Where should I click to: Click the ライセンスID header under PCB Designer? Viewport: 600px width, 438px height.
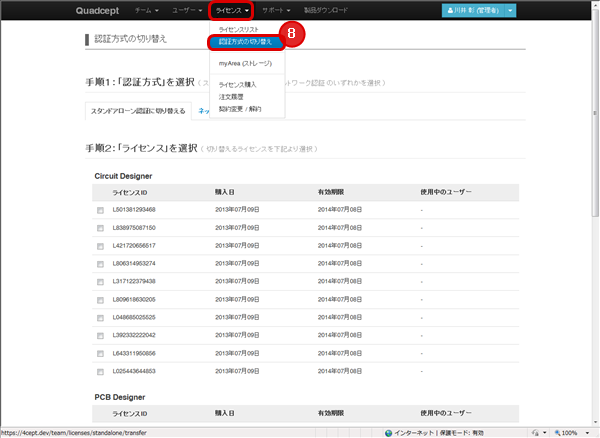pos(130,414)
